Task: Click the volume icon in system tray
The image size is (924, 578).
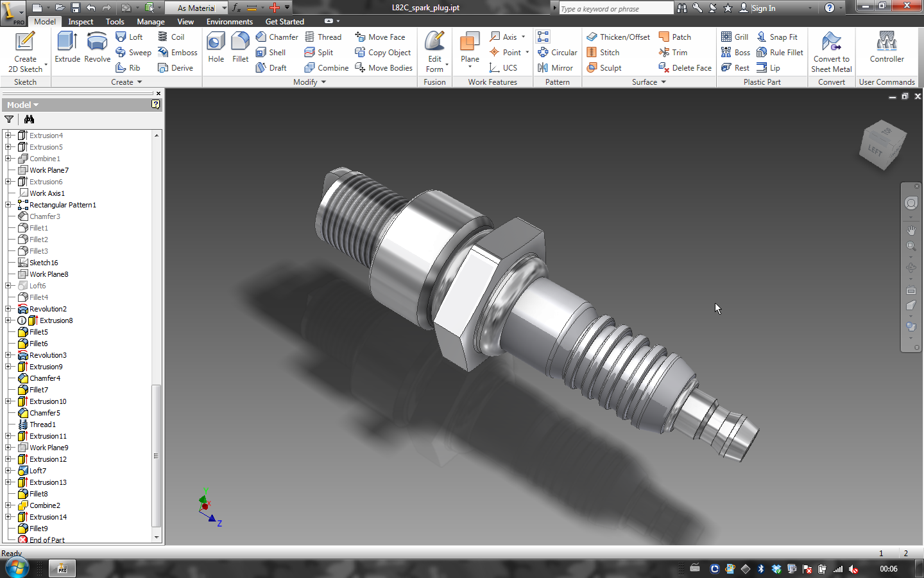Action: (853, 569)
